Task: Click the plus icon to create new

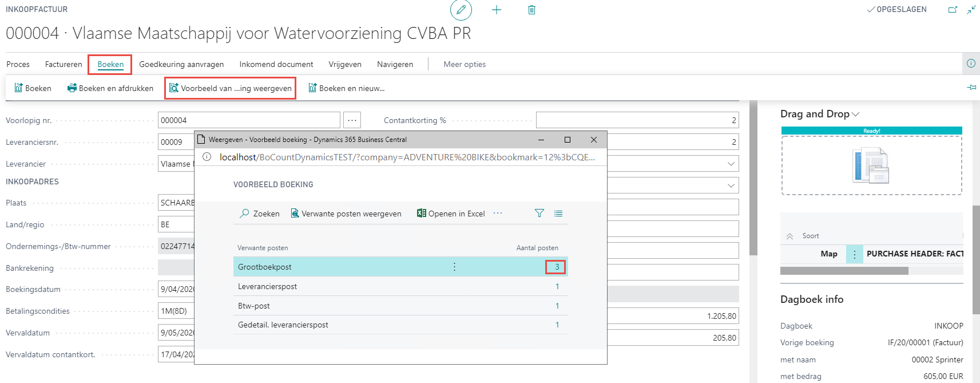Action: pyautogui.click(x=497, y=10)
